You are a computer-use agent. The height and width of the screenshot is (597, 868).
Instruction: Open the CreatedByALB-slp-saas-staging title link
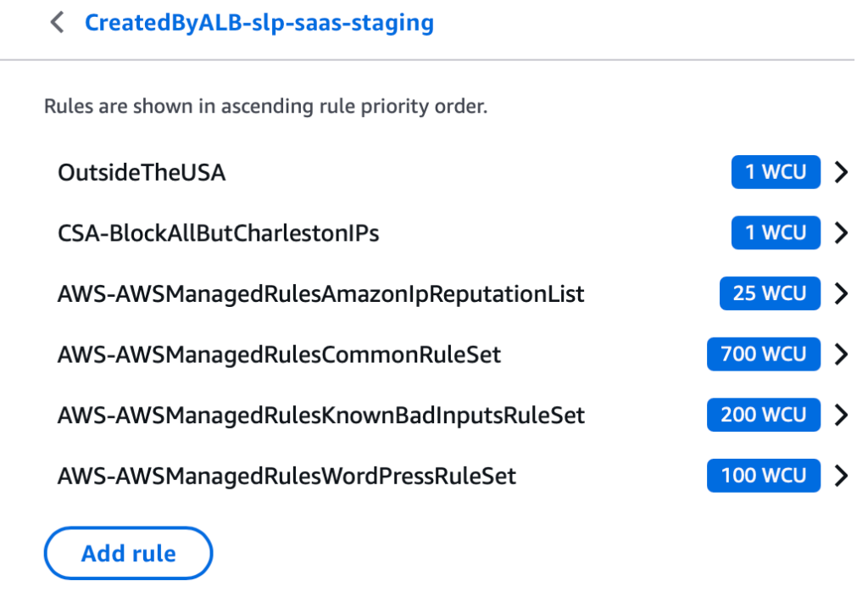pyautogui.click(x=259, y=23)
